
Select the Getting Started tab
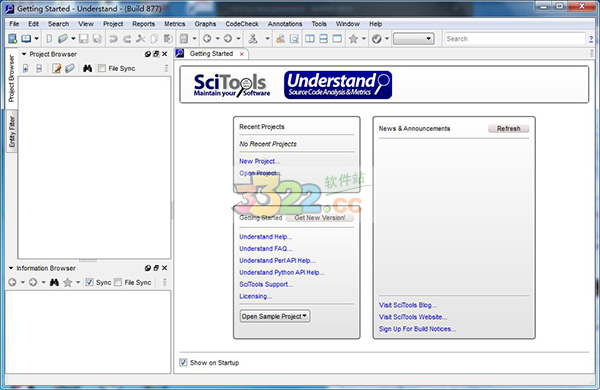pos(211,54)
